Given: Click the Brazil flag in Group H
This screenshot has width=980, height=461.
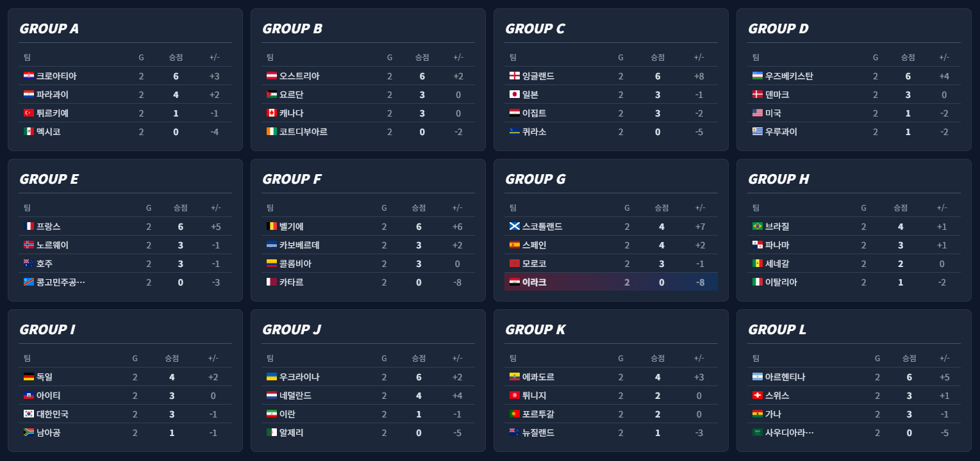Looking at the screenshot, I should click(757, 227).
